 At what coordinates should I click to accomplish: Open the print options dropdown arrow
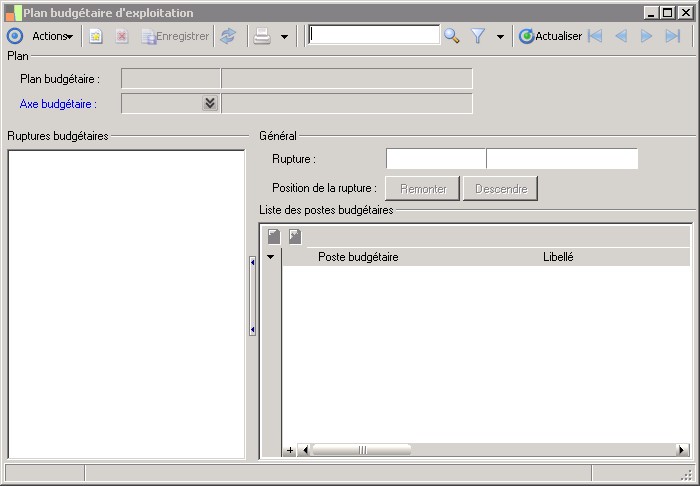284,37
